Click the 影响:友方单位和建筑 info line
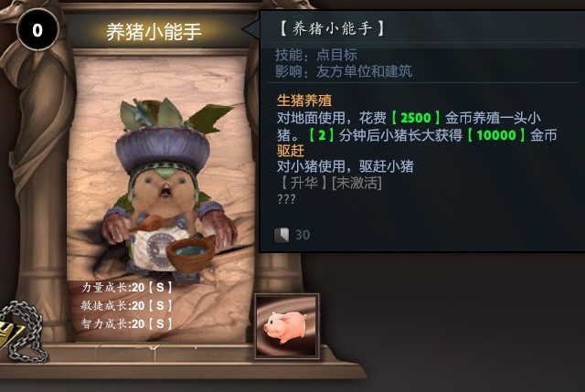This screenshot has width=585, height=392. [x=344, y=71]
